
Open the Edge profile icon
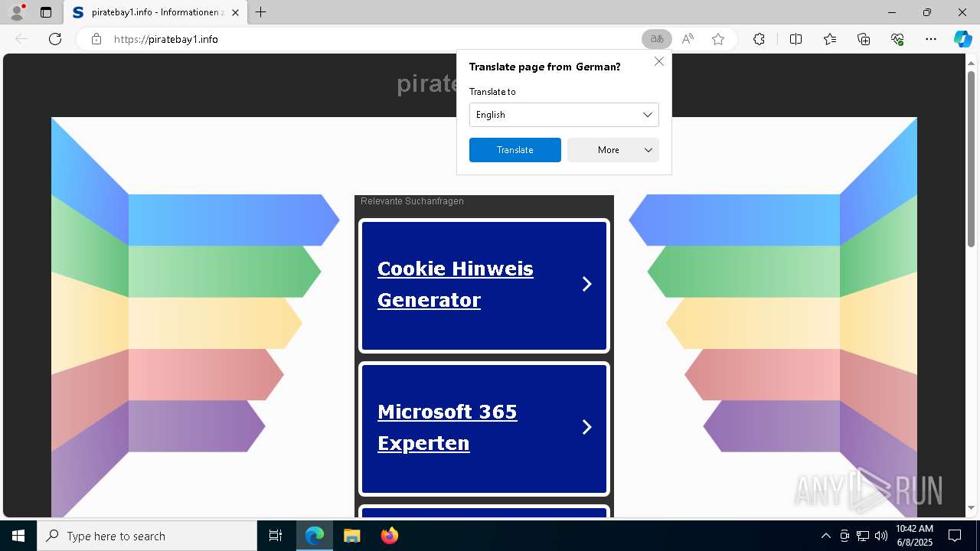17,12
